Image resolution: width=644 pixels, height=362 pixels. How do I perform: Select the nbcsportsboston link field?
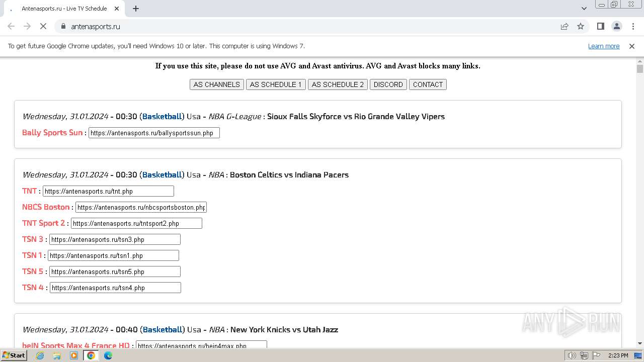coord(141,207)
